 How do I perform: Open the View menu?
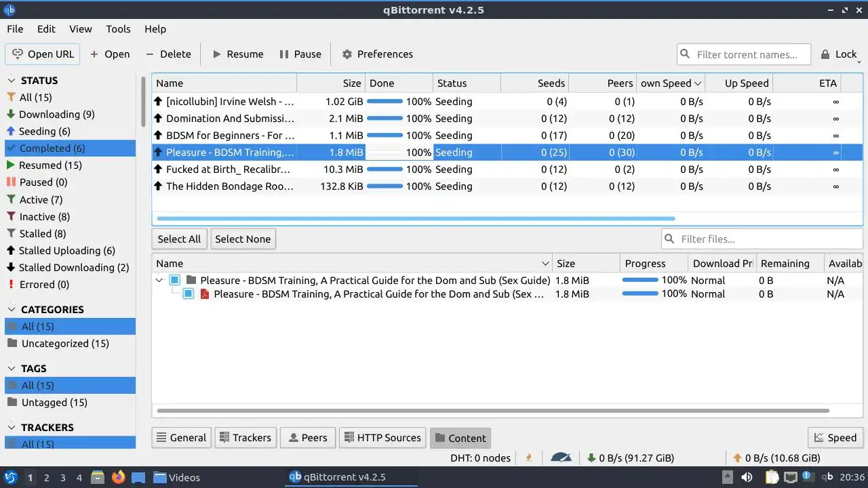pos(81,29)
